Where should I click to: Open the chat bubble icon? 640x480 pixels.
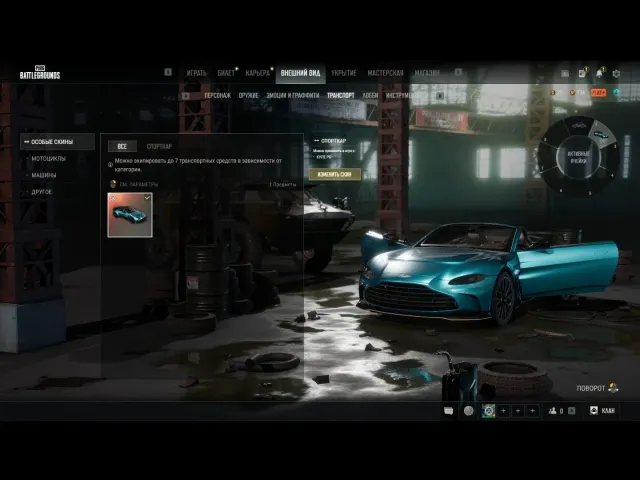(449, 411)
